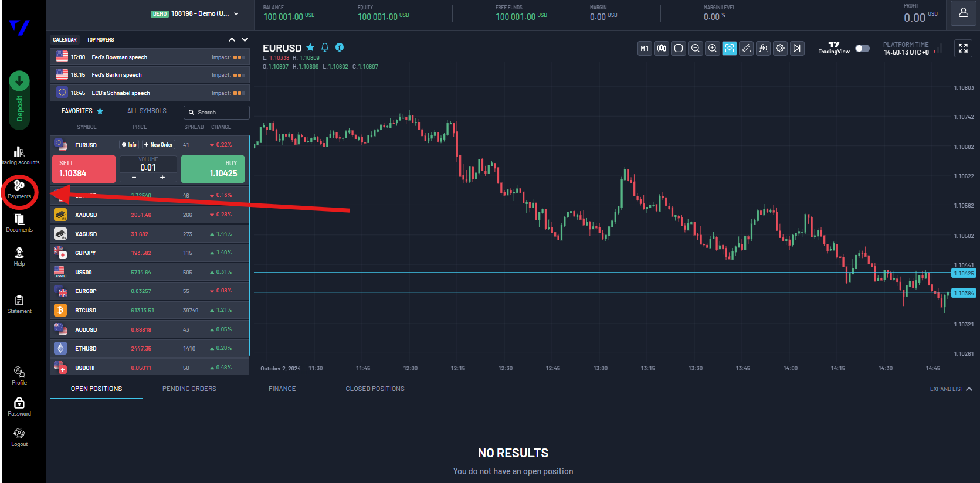Open the chart settings gear
This screenshot has width=980, height=483.
click(780, 48)
